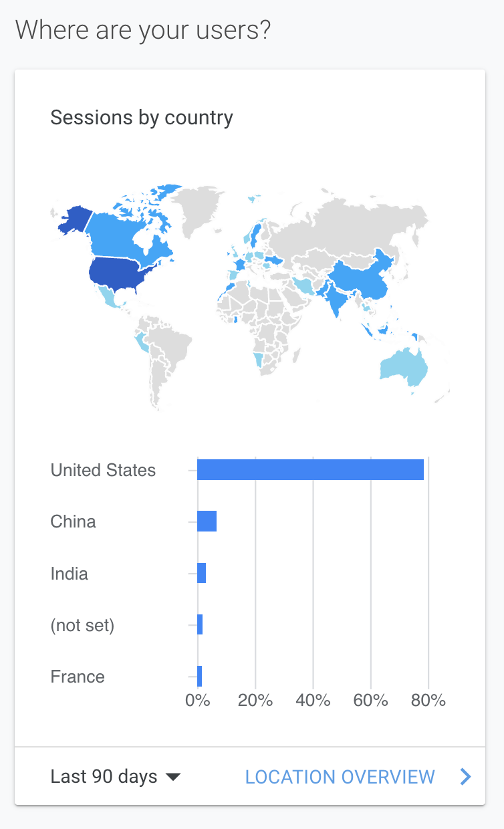
Task: Click the United States bar in chart
Action: (x=310, y=470)
